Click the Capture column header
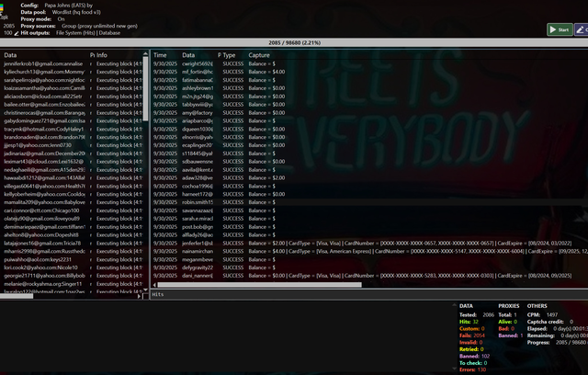 pyautogui.click(x=259, y=55)
